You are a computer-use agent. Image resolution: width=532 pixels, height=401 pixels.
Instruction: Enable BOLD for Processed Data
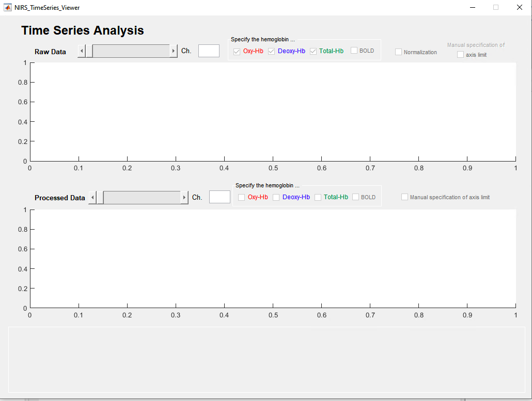pyautogui.click(x=355, y=197)
